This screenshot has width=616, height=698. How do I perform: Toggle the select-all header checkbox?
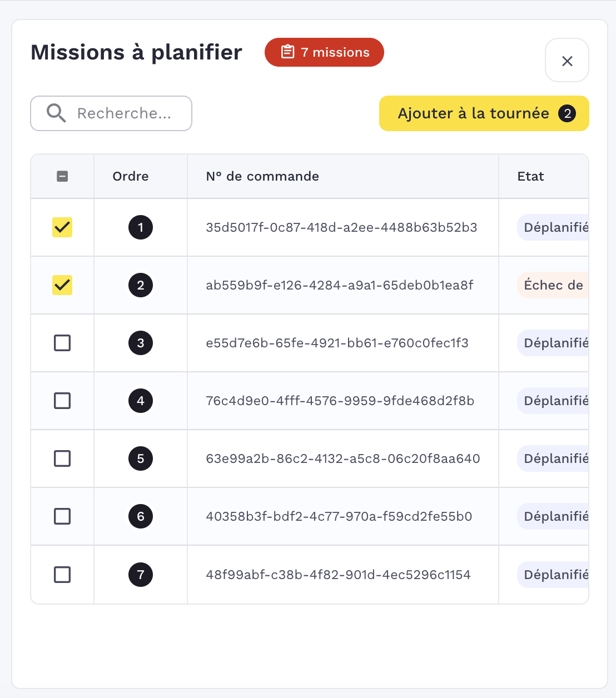62,176
